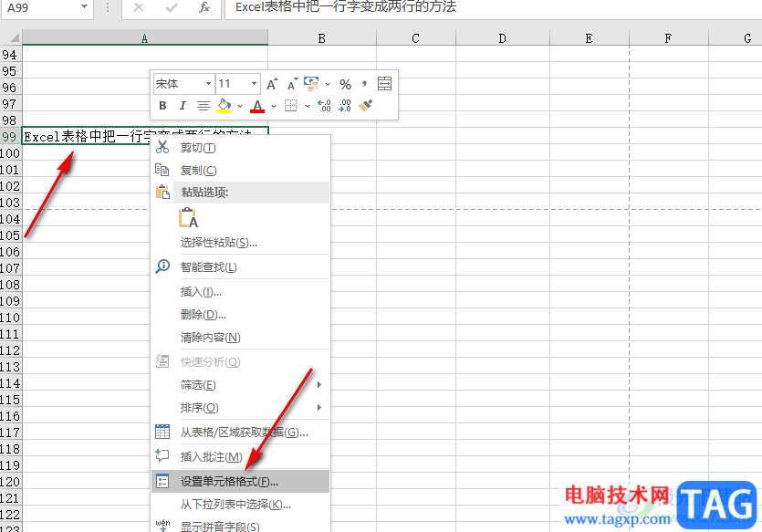Click the select all corner triangle
The image size is (762, 532).
(x=14, y=37)
